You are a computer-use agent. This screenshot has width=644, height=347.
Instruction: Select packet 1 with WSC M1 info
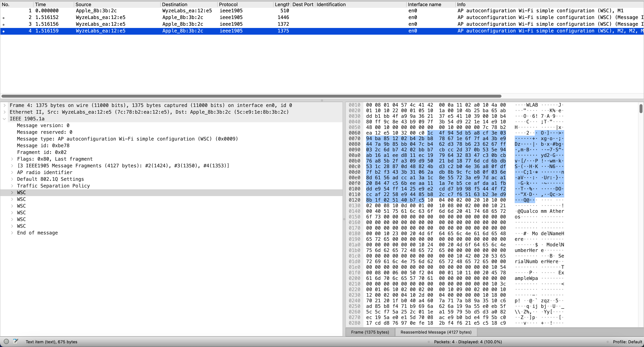[x=322, y=11]
